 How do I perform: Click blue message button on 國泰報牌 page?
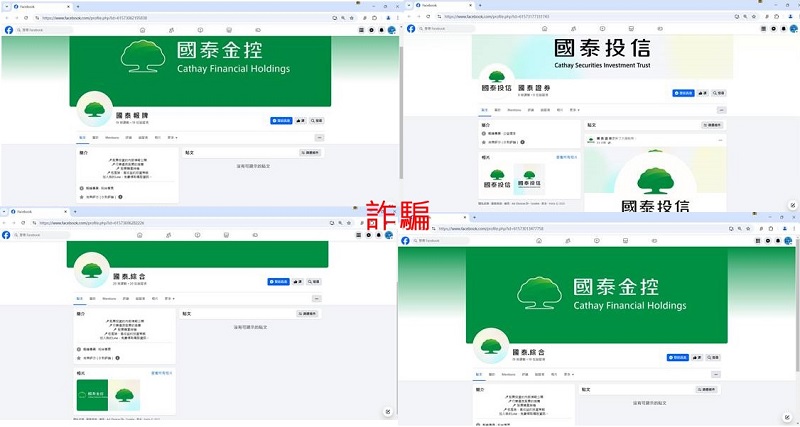(x=281, y=121)
